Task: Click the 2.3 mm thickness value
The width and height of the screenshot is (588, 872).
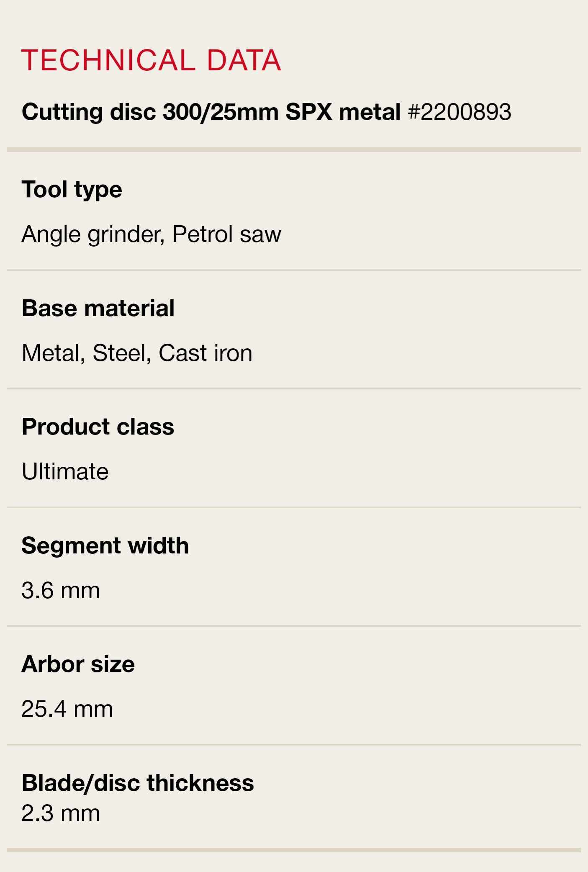Action: (61, 813)
